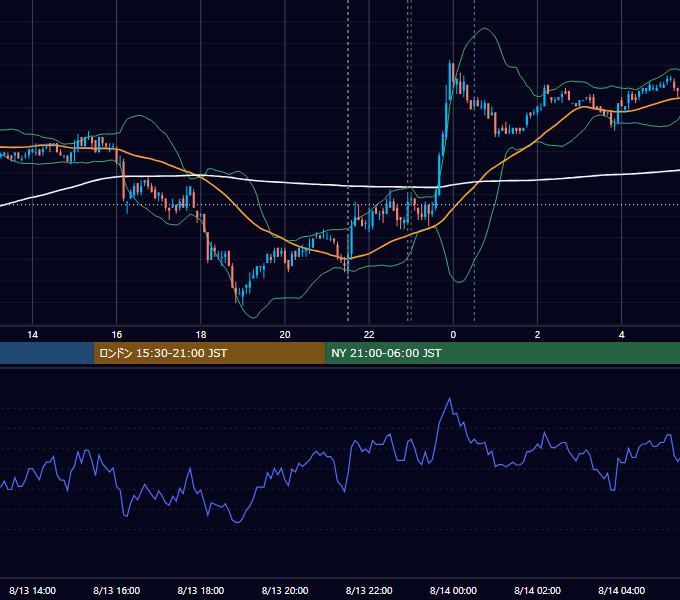
Task: Click the oscillator trough near 8/13 19:00
Action: tap(237, 522)
